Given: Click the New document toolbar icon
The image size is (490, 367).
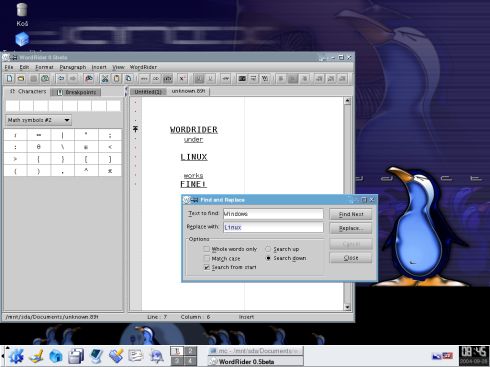Looking at the screenshot, I should [x=10, y=79].
